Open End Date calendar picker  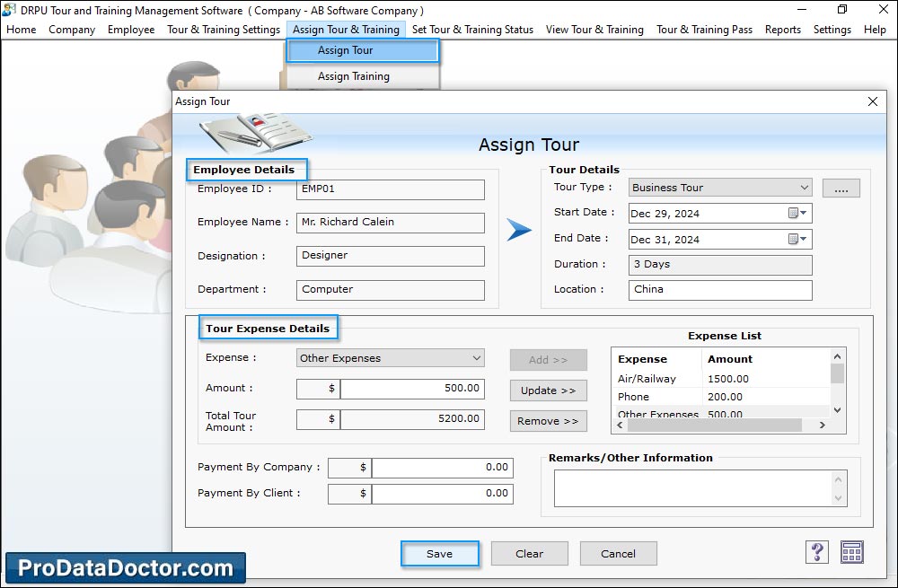pyautogui.click(x=797, y=240)
